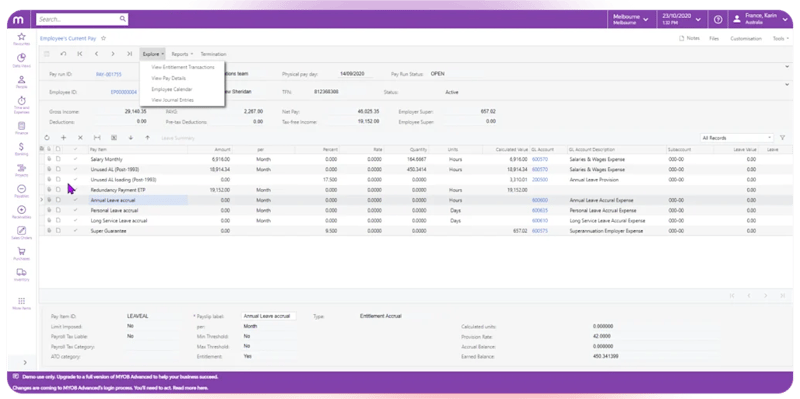Add Employee's Current Pay to favourites star
Viewport: 800px width, 399px height.
pyautogui.click(x=104, y=38)
